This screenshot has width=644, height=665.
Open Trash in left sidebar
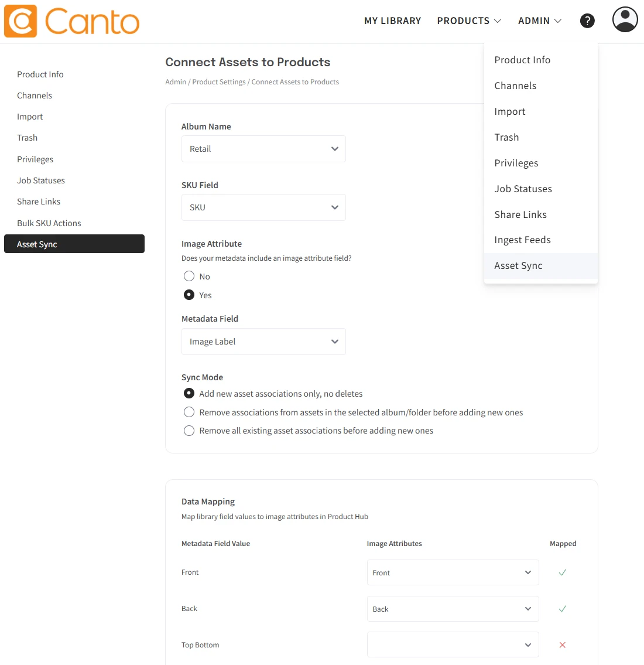27,138
